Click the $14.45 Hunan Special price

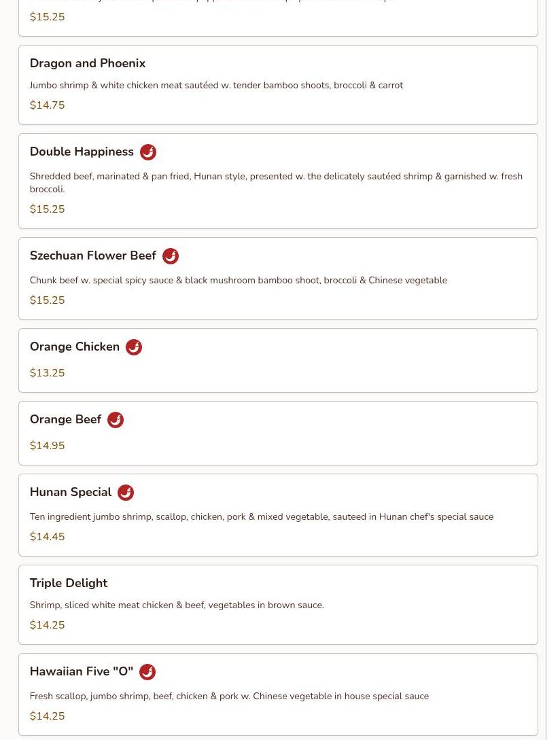point(47,536)
